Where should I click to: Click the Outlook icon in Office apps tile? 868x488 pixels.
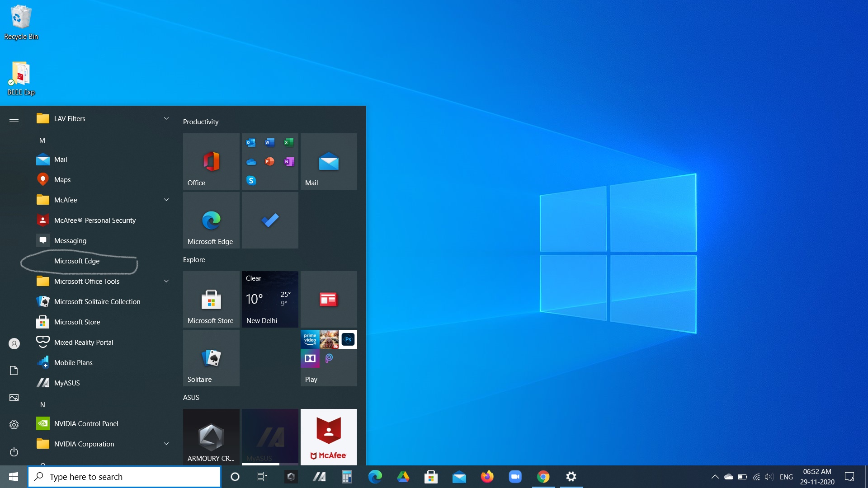[251, 142]
